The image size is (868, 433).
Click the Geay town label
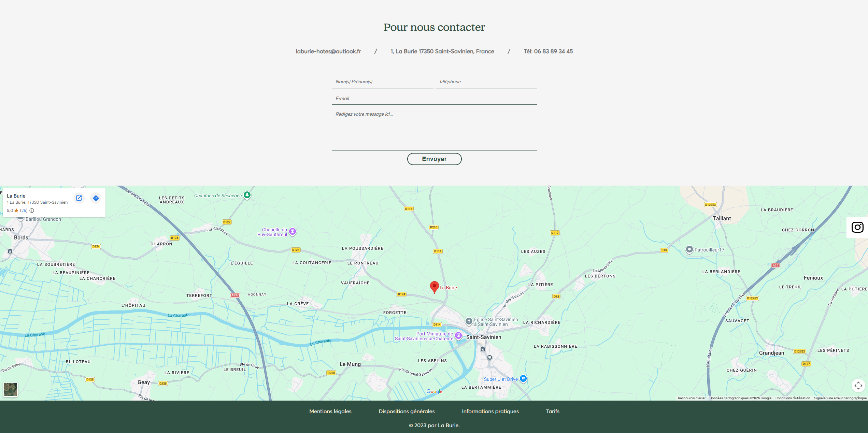143,382
